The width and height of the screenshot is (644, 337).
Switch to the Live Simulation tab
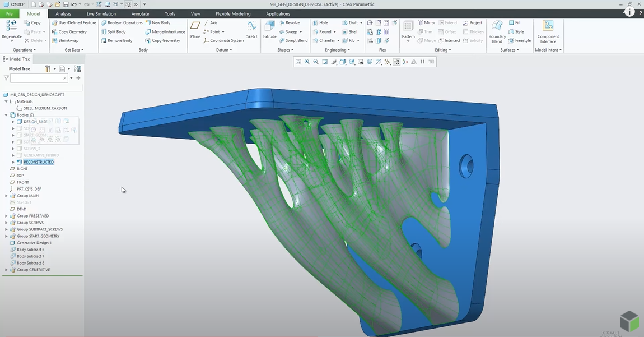[x=101, y=13]
